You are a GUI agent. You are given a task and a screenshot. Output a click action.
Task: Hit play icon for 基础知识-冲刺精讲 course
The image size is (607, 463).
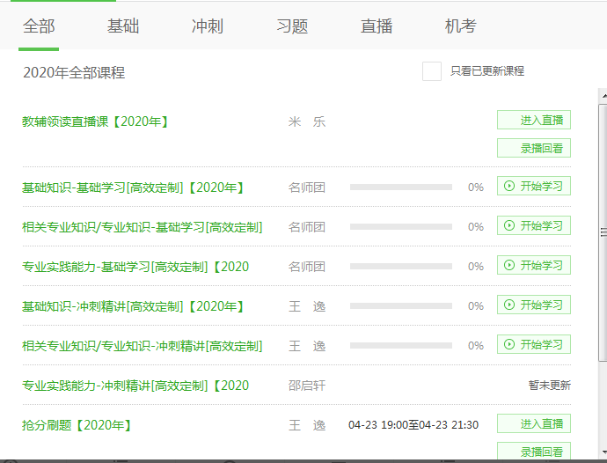coord(509,306)
